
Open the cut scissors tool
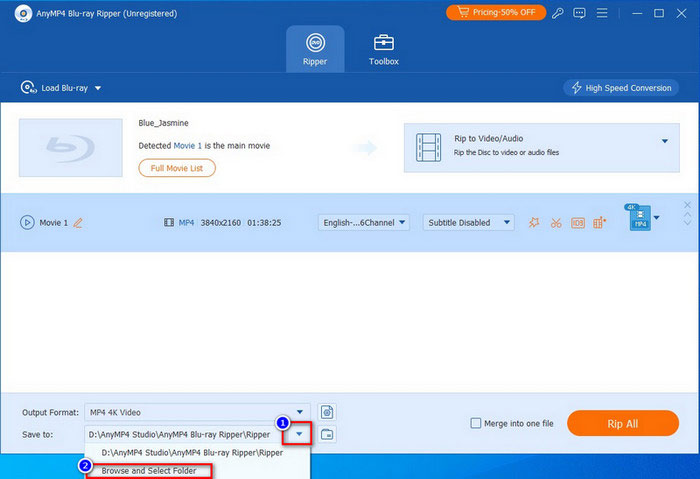556,222
